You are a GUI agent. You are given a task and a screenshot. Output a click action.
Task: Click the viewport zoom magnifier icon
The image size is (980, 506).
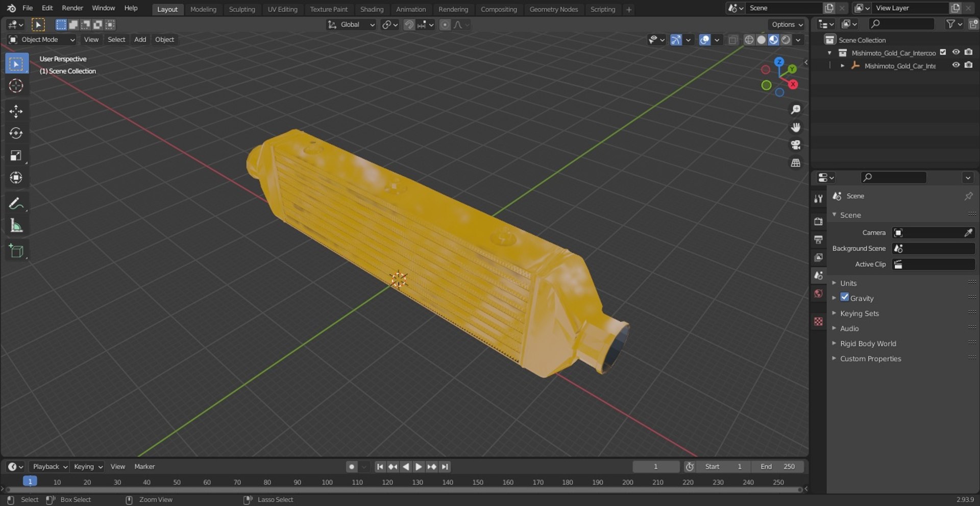[795, 109]
